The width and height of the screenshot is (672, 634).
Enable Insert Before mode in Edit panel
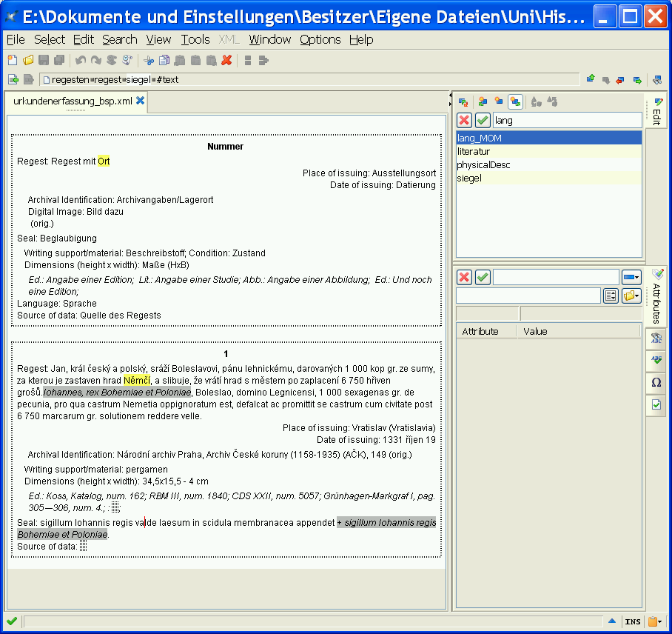coord(483,102)
